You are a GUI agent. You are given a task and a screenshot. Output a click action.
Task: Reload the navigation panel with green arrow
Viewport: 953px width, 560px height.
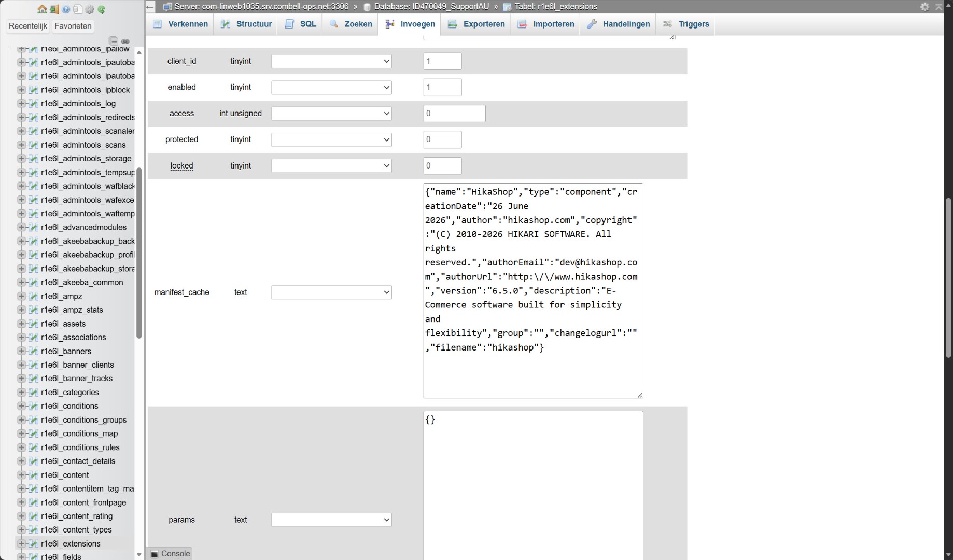[102, 9]
